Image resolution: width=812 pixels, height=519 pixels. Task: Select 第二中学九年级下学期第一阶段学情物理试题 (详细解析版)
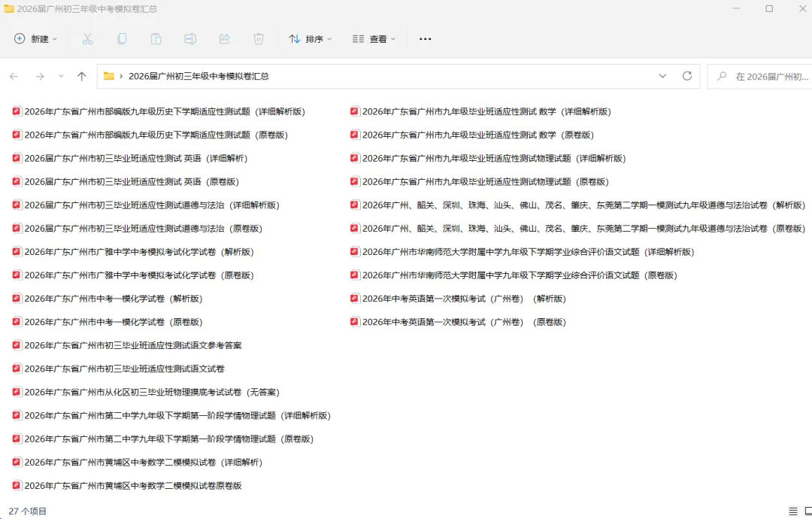coord(171,415)
